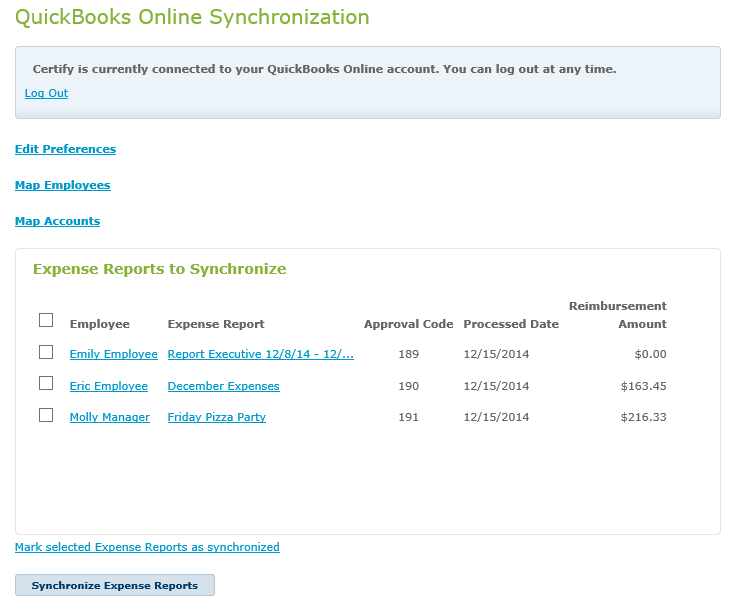Image resolution: width=738 pixels, height=609 pixels.
Task: Go to Map Employees
Action: tap(63, 185)
